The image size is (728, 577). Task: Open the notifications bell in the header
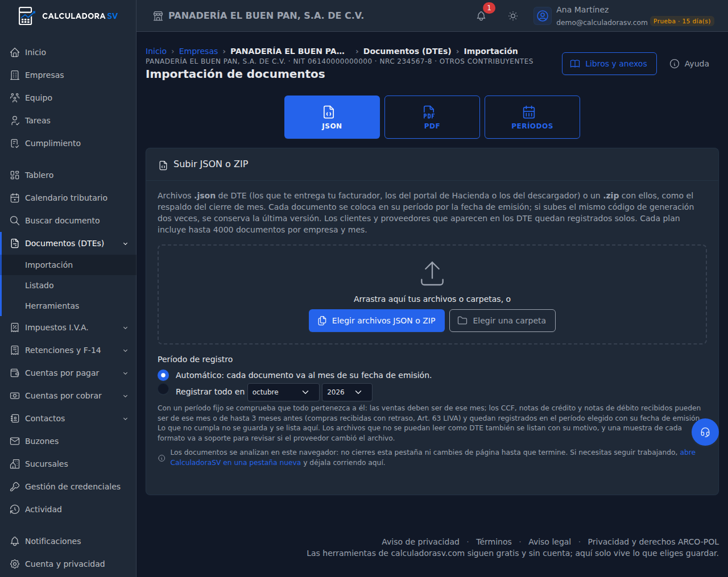pos(481,16)
